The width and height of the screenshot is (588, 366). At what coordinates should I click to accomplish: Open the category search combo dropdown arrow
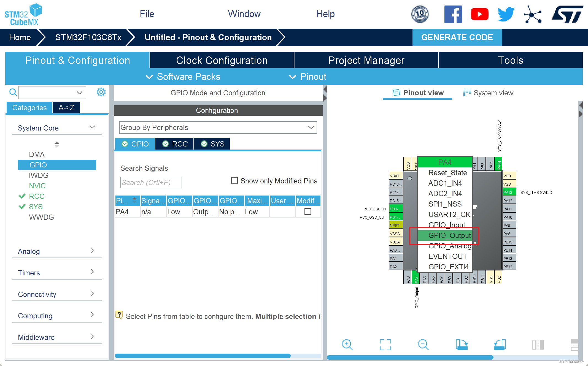(x=80, y=93)
